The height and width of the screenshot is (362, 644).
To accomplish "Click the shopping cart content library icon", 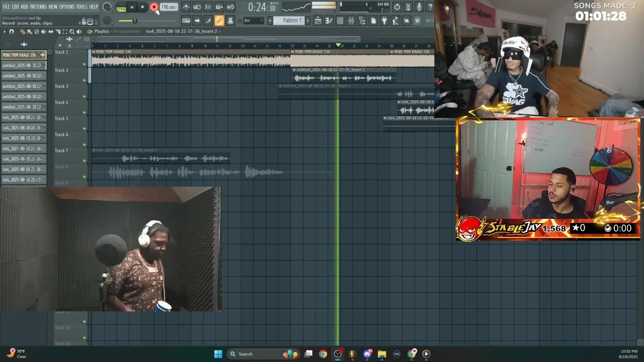I will 417,21.
